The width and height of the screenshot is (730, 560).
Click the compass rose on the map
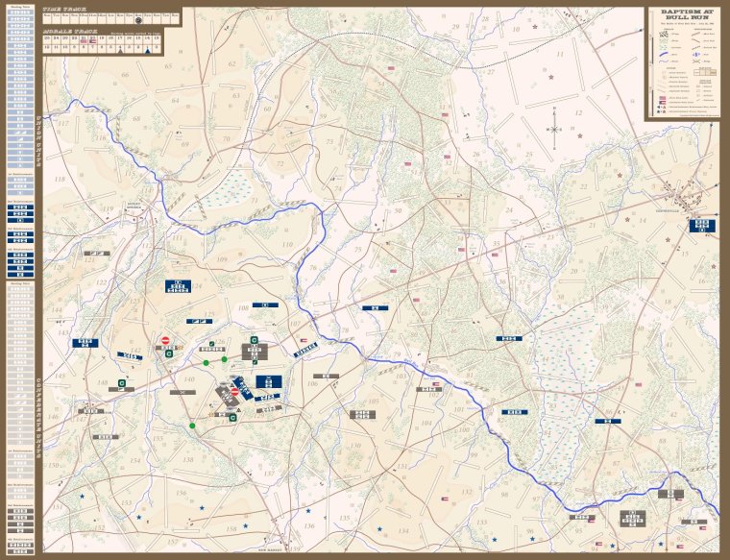[554, 129]
